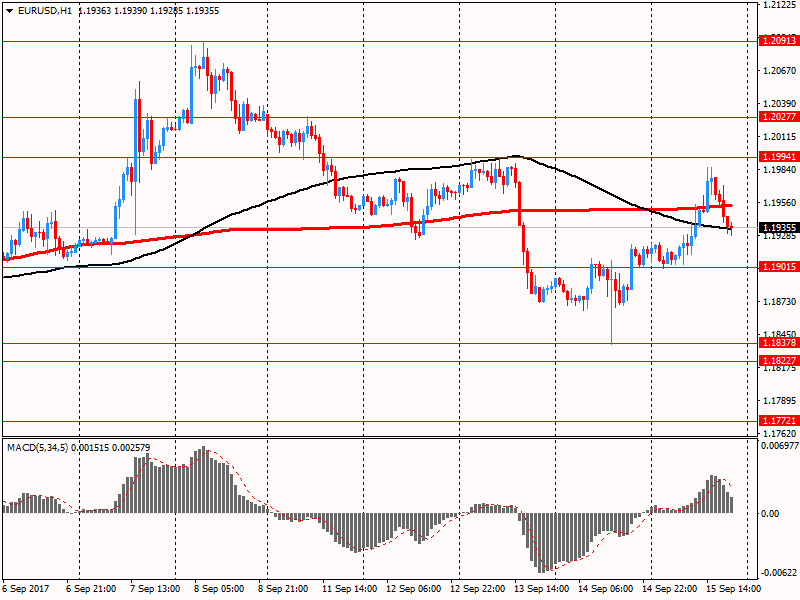Click the 12 Sep 06:00 time axis label
The image size is (800, 600).
(x=414, y=589)
